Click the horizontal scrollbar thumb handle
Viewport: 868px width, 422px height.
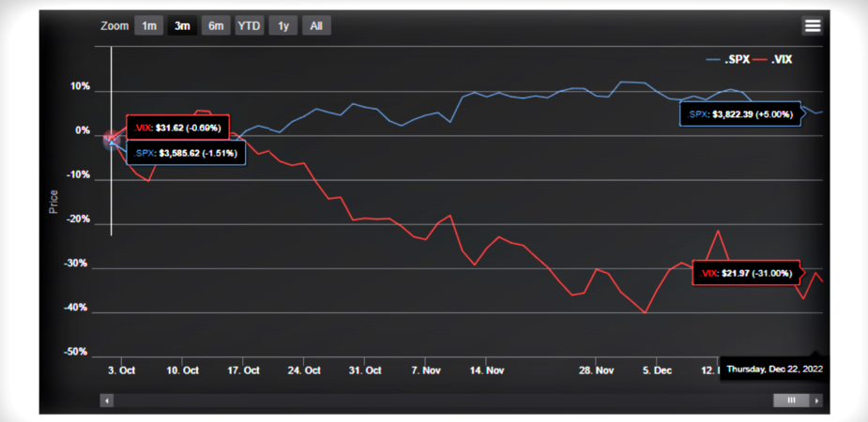click(791, 400)
